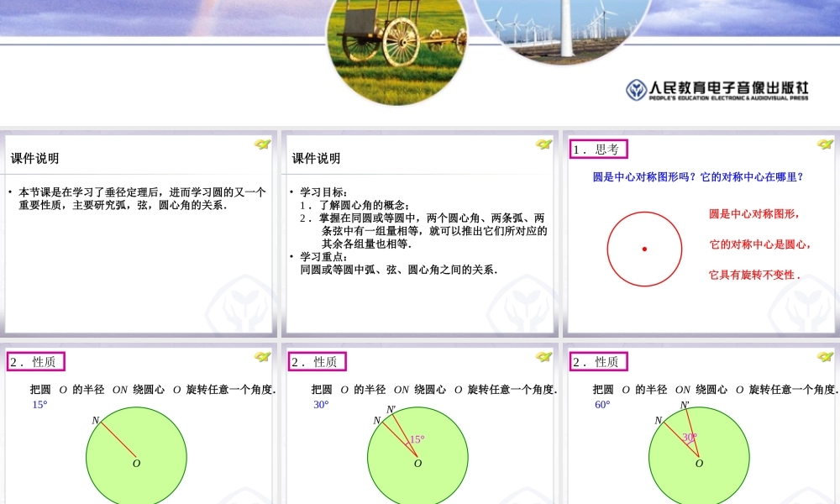Viewport: 840px width, 504px height.
Task: Click the green circle with single radius ON
Action: 137,456
